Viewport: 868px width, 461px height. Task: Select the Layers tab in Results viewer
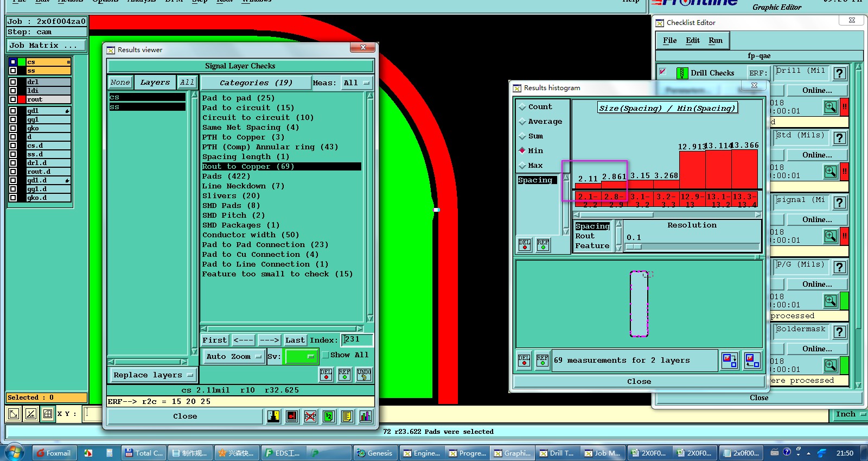point(155,83)
